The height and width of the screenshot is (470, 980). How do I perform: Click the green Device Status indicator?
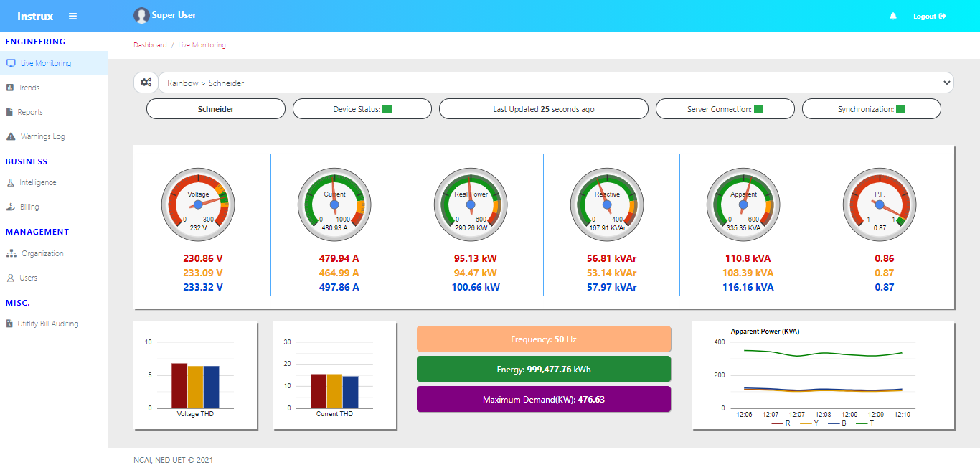[x=387, y=109]
